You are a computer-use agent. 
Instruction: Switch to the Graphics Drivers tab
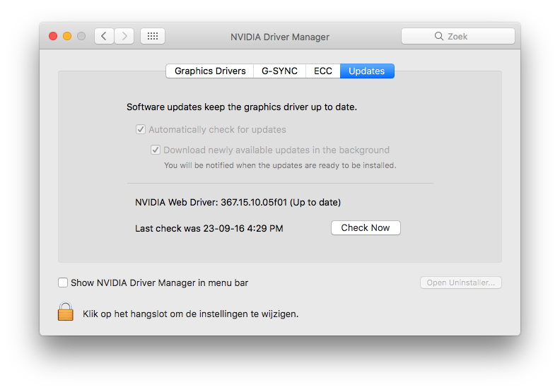coord(210,71)
